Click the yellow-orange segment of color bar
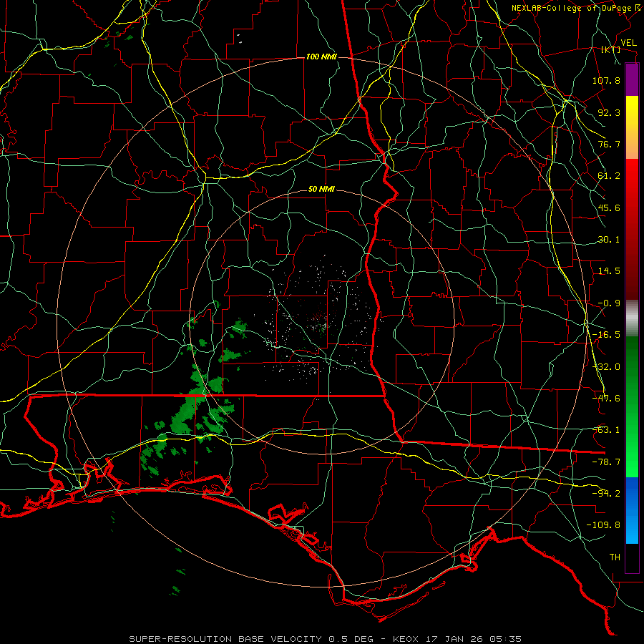This screenshot has height=644, width=644. click(x=632, y=127)
